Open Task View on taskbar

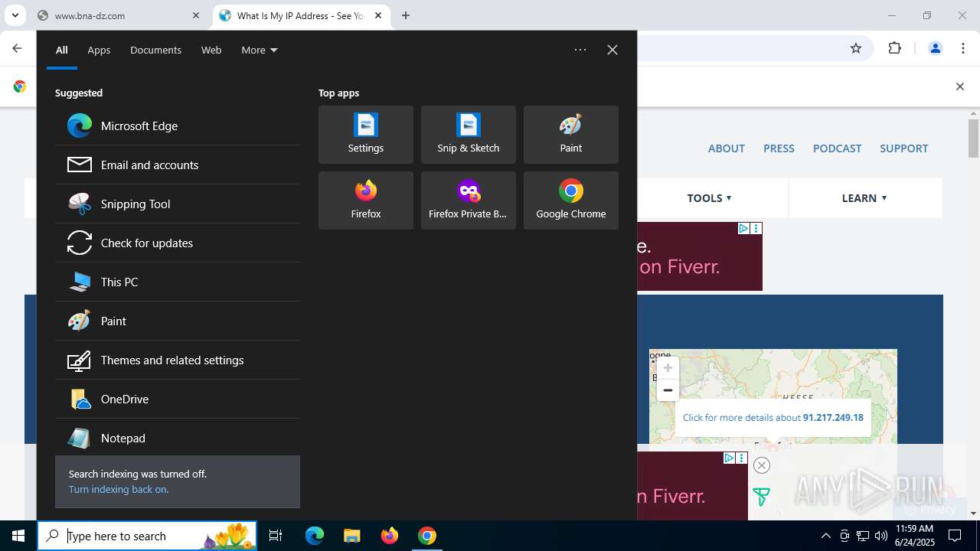276,536
